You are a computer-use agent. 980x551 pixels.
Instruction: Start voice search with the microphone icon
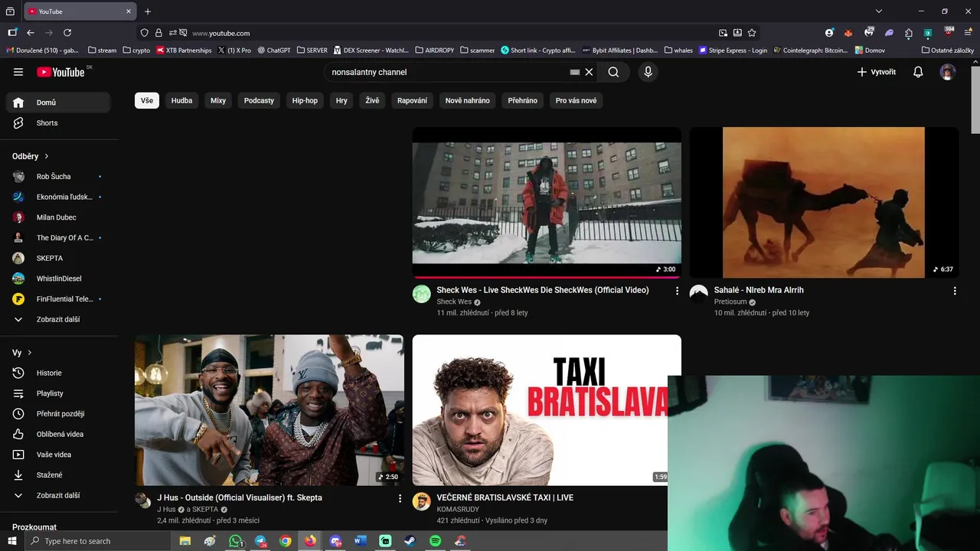click(648, 72)
